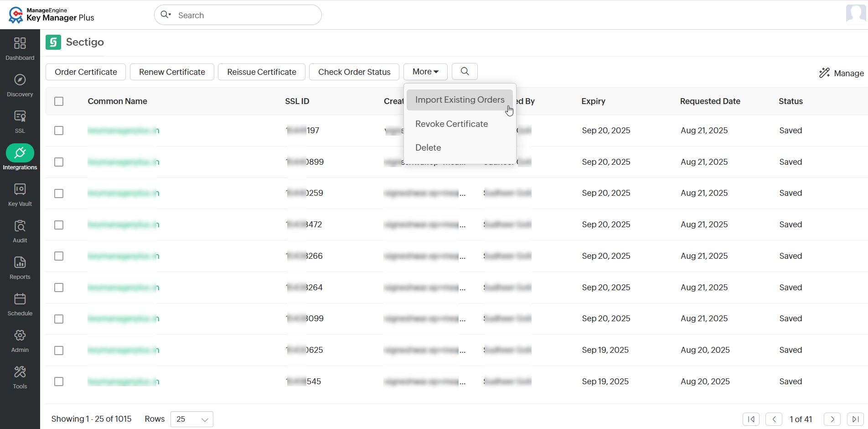
Task: Click the Sectigo logo icon
Action: point(53,42)
